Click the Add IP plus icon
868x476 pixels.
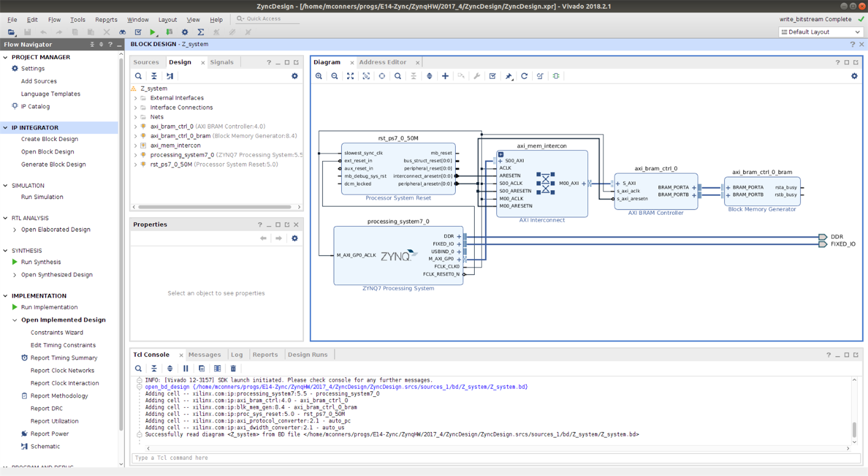pyautogui.click(x=445, y=76)
